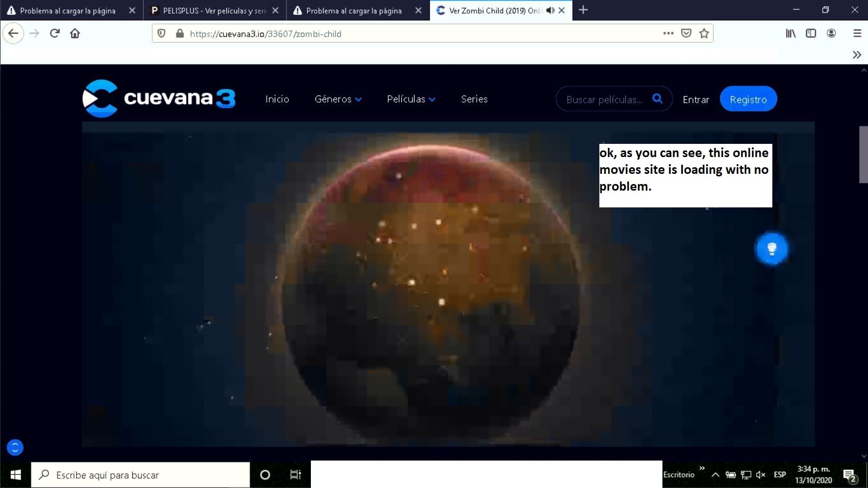Click the cuevana3 logo

(159, 98)
